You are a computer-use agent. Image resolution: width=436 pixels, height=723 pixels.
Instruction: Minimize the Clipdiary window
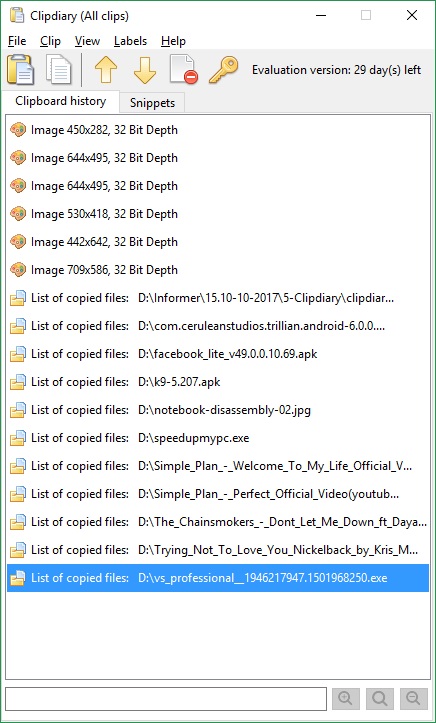pos(321,16)
